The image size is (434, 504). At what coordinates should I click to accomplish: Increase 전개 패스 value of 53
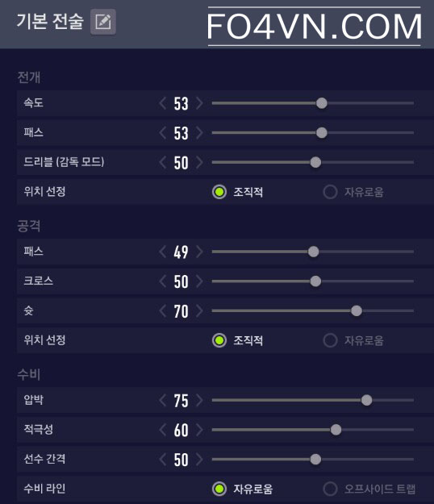coord(199,133)
